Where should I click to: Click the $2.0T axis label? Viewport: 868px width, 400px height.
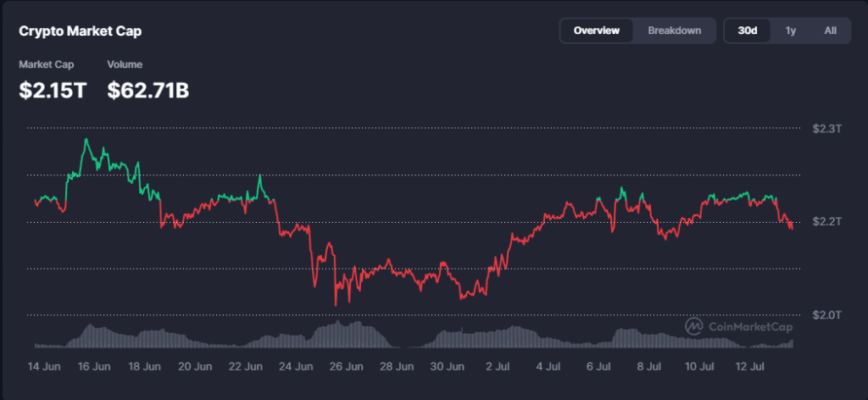click(826, 315)
